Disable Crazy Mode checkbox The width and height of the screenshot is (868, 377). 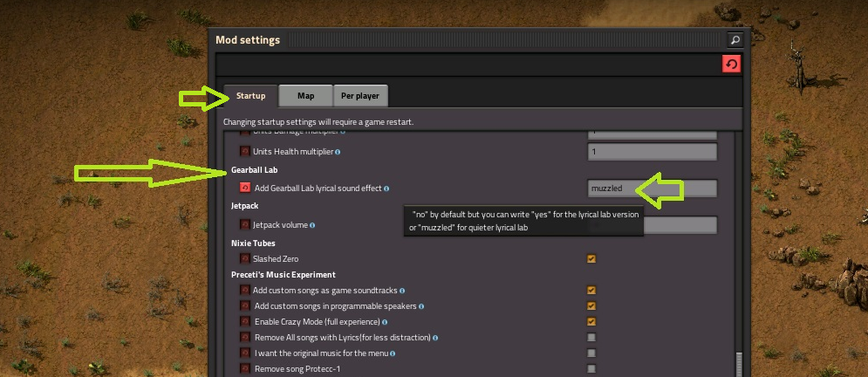point(591,322)
